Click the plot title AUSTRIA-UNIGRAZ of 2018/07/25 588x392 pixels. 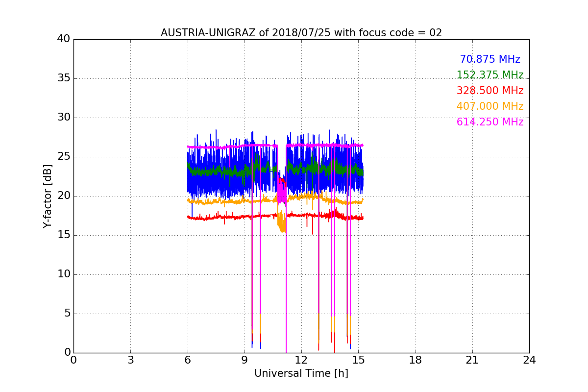coord(301,33)
